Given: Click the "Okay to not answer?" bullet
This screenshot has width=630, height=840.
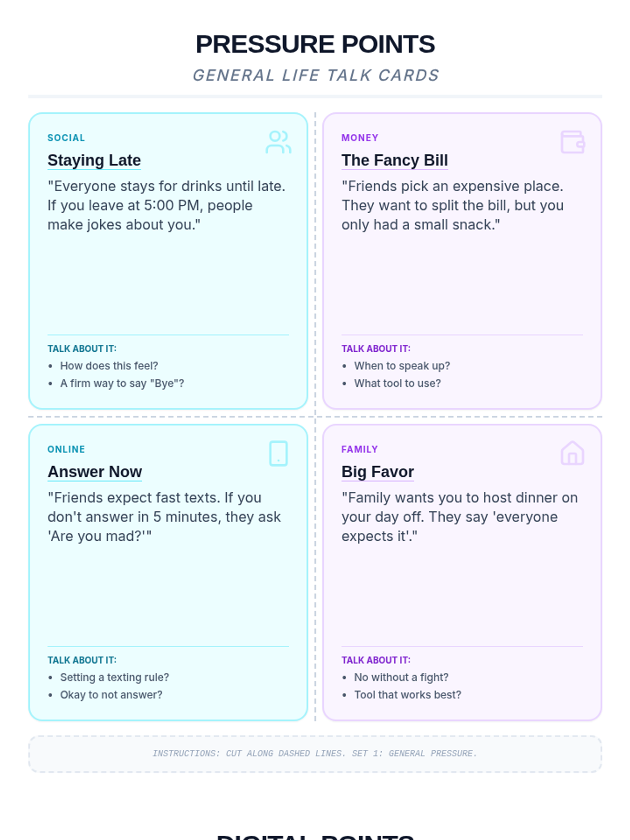Looking at the screenshot, I should [x=111, y=695].
